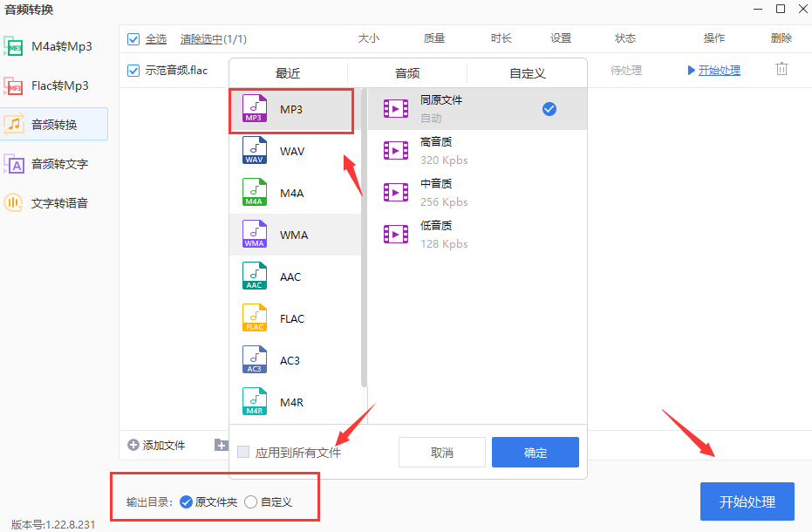The image size is (812, 532).
Task: Select the AC3 output format
Action: tap(292, 360)
